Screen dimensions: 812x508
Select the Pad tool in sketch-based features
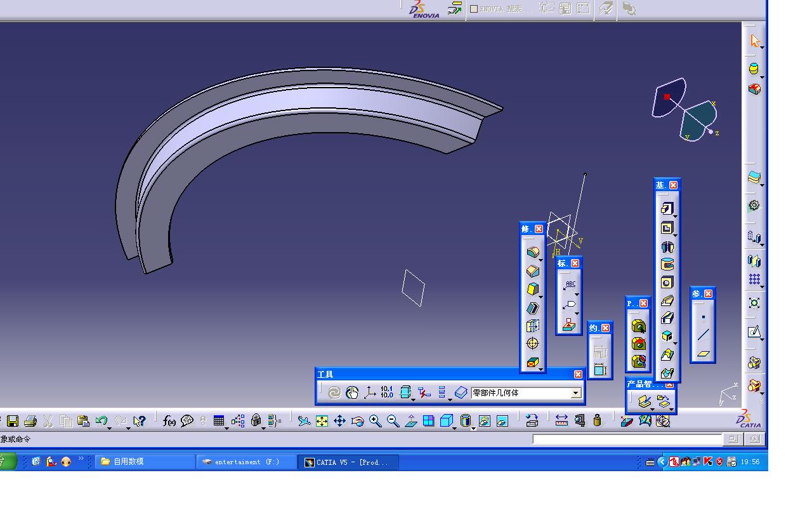[667, 208]
